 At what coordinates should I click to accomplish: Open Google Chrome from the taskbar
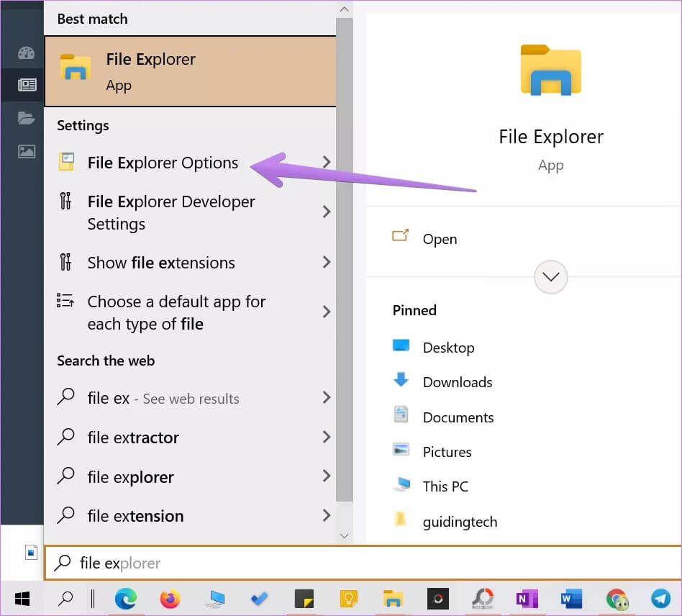617,599
